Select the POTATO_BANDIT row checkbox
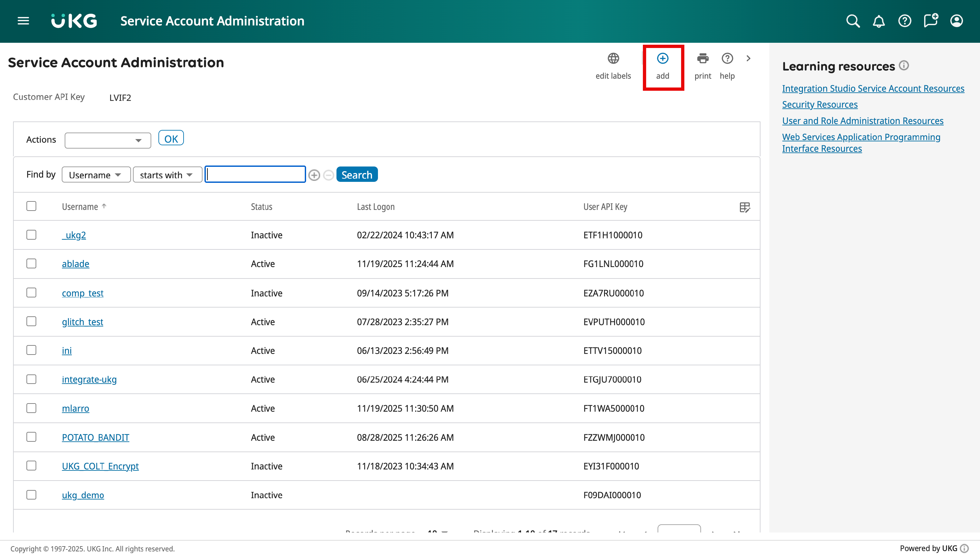This screenshot has height=555, width=980. [31, 437]
